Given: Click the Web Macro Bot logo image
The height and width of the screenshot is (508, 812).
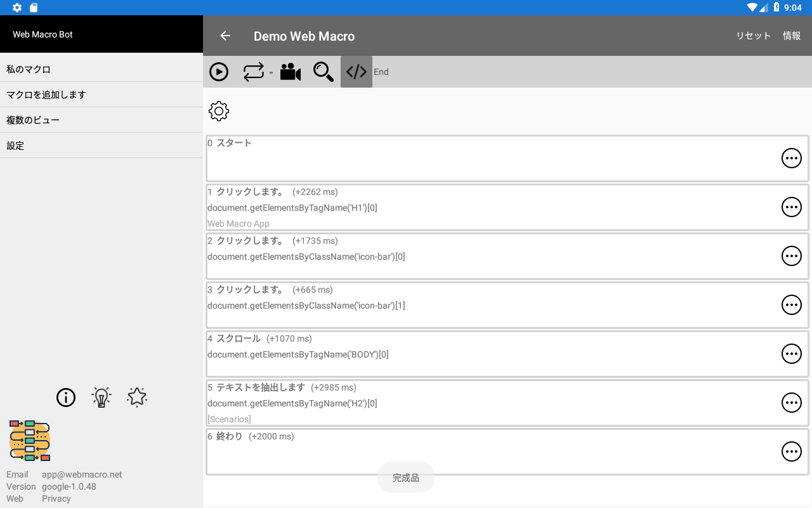Looking at the screenshot, I should coord(30,440).
